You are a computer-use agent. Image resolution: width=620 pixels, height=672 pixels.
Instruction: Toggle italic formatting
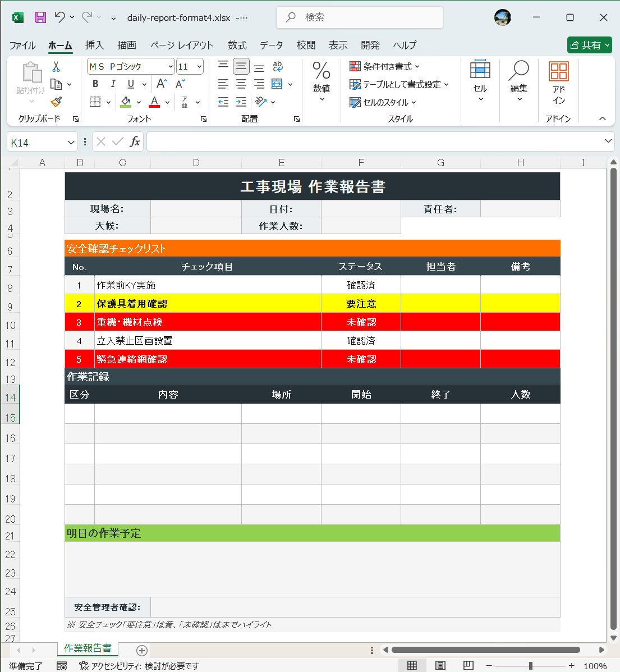[113, 84]
